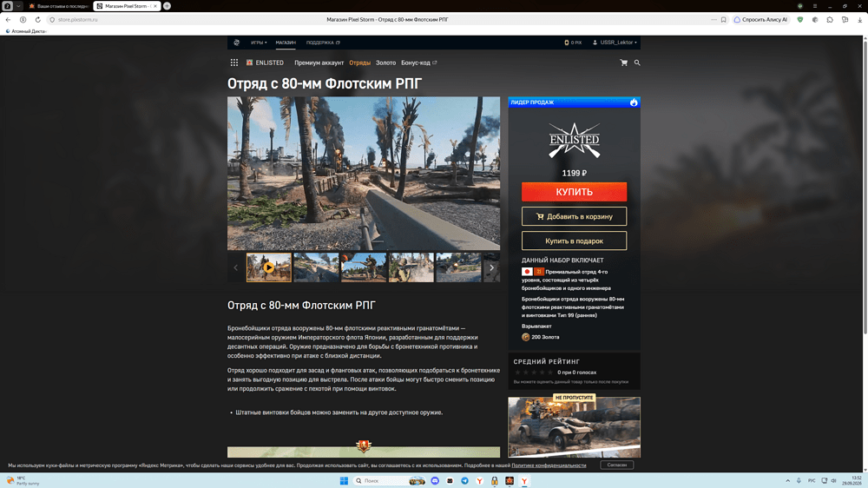Bookmark this page icon
The image size is (868, 488).
pyautogui.click(x=724, y=19)
